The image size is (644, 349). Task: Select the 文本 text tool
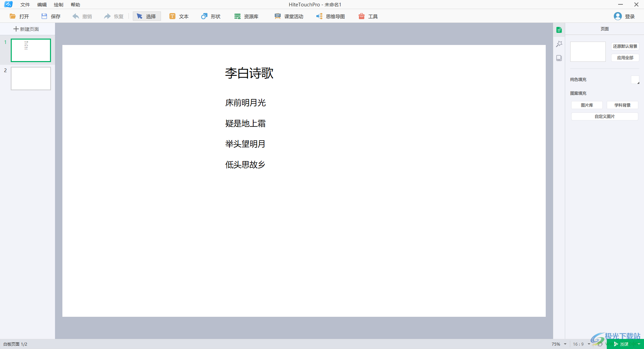[x=179, y=16]
